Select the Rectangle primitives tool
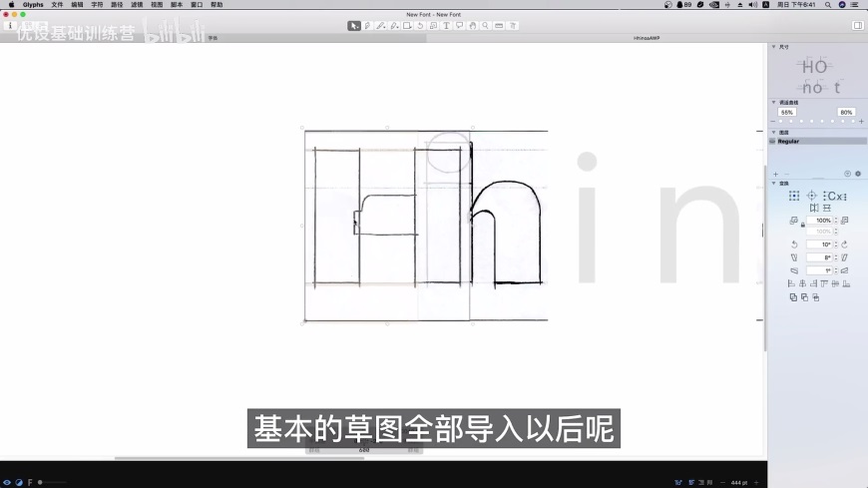 (x=407, y=26)
